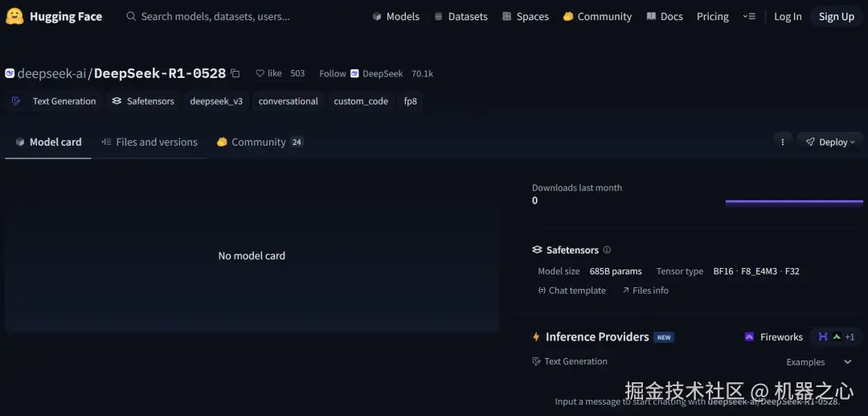The height and width of the screenshot is (416, 868).
Task: Click the NEW badge beside Inference Providers
Action: coord(664,337)
